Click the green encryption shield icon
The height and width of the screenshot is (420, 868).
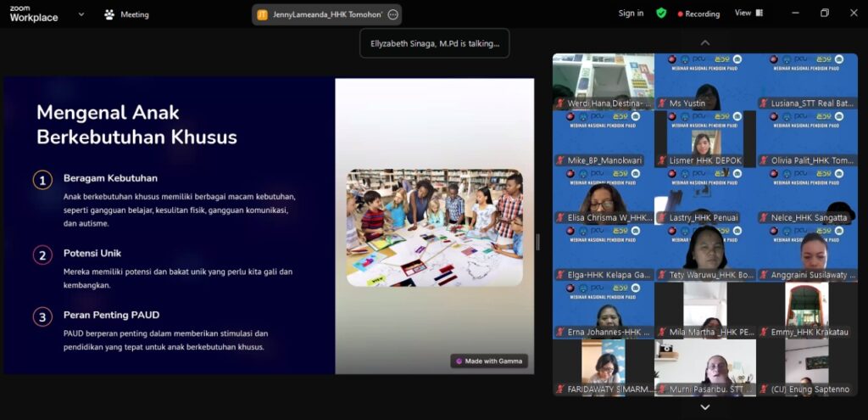(661, 14)
